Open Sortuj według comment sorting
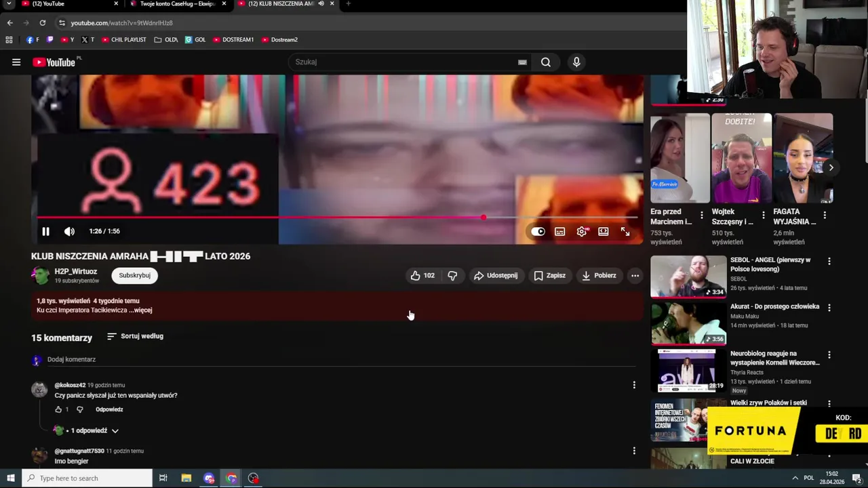The width and height of the screenshot is (868, 488). [x=136, y=336]
